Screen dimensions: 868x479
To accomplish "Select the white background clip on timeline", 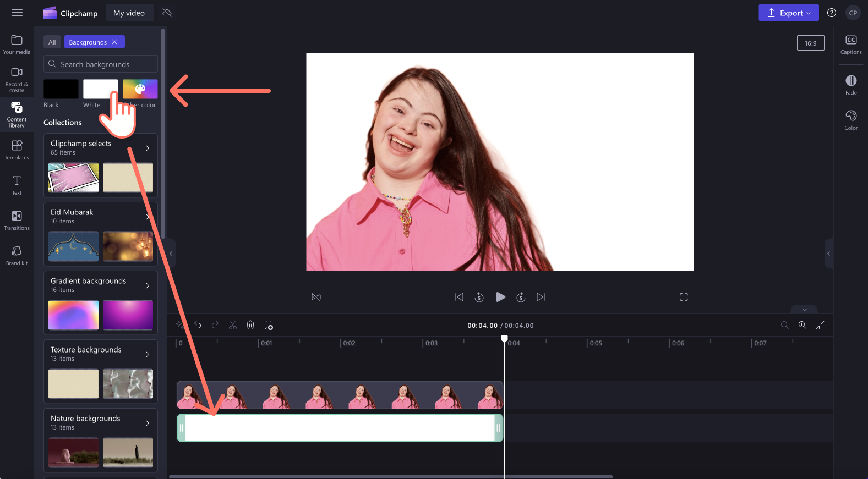I will [x=340, y=428].
